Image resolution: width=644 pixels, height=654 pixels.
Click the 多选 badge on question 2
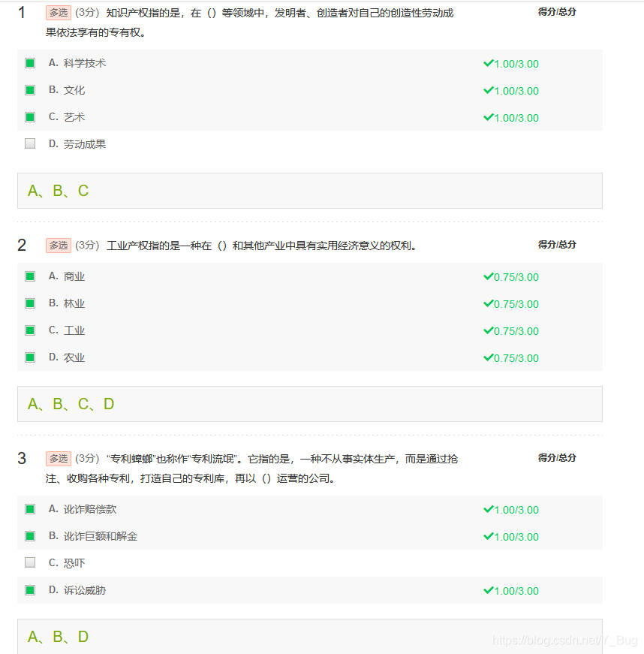58,245
